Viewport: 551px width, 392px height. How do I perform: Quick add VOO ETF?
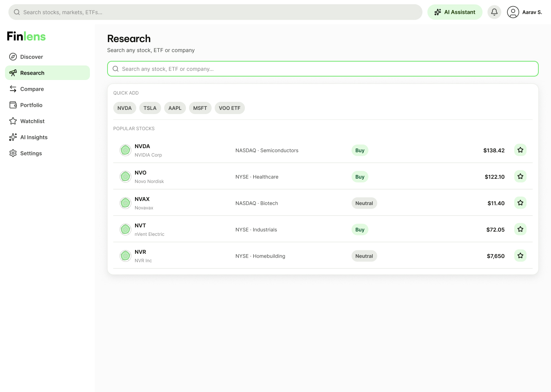(x=230, y=108)
